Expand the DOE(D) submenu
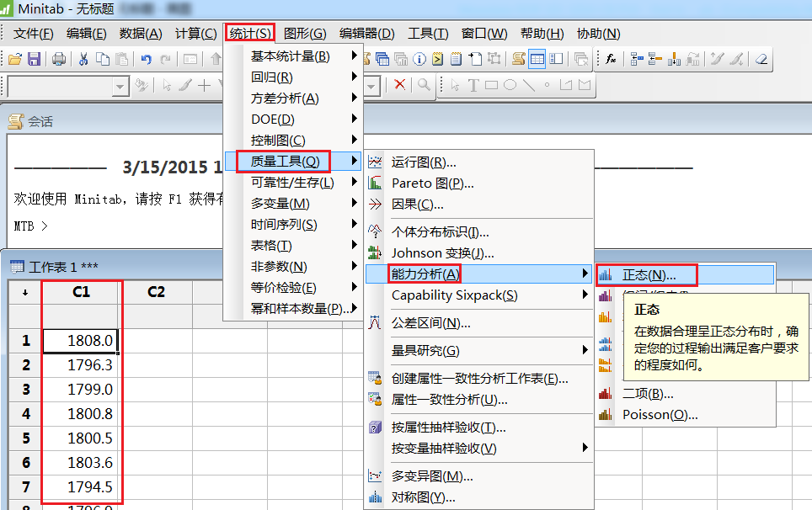812x510 pixels. 294,120
